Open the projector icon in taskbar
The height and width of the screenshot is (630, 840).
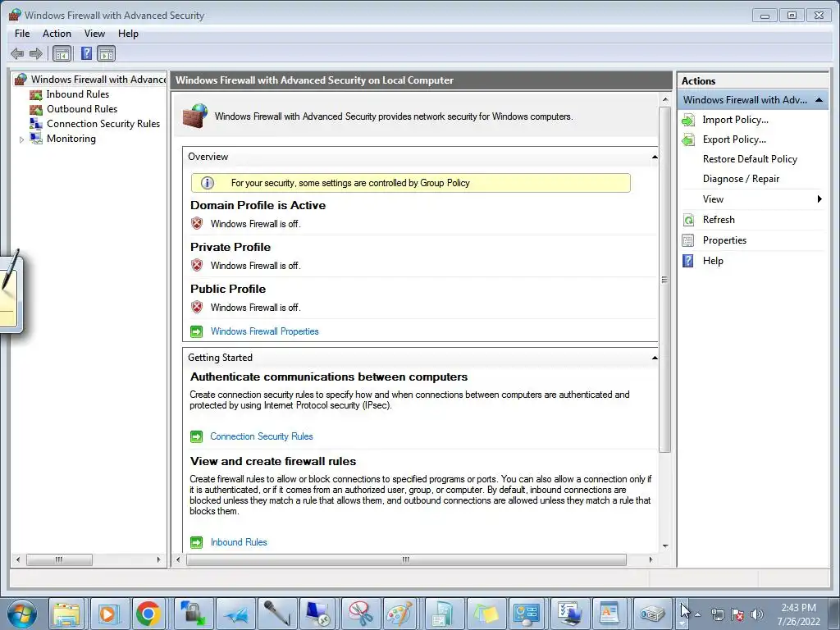(652, 614)
